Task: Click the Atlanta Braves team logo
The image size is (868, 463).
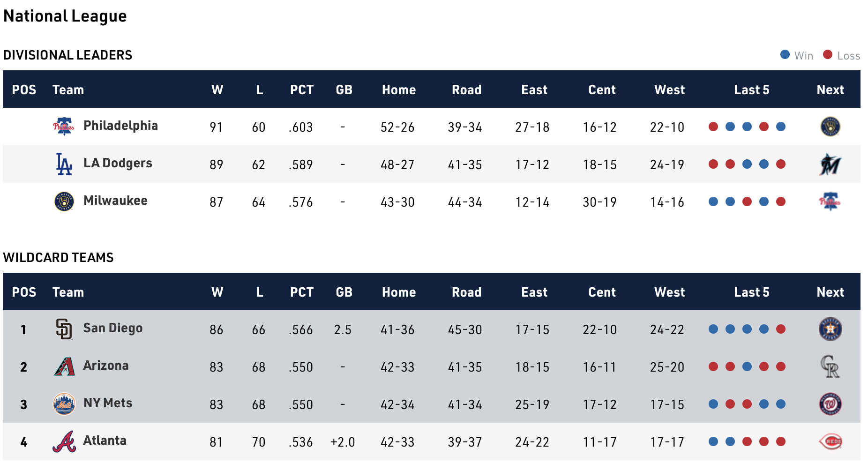Action: tap(64, 441)
